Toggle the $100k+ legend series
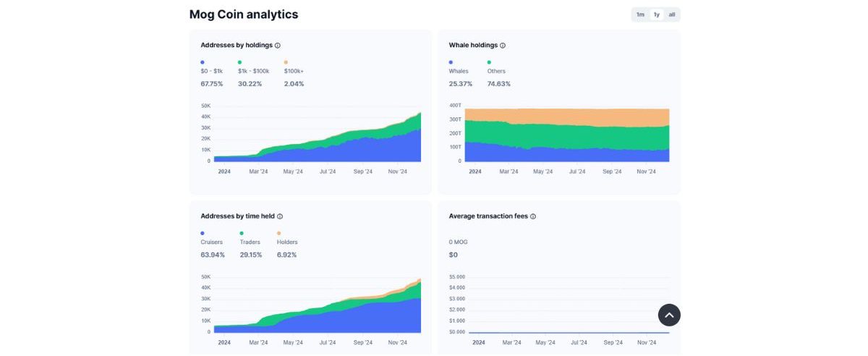This screenshot has height=356, width=868. point(294,71)
